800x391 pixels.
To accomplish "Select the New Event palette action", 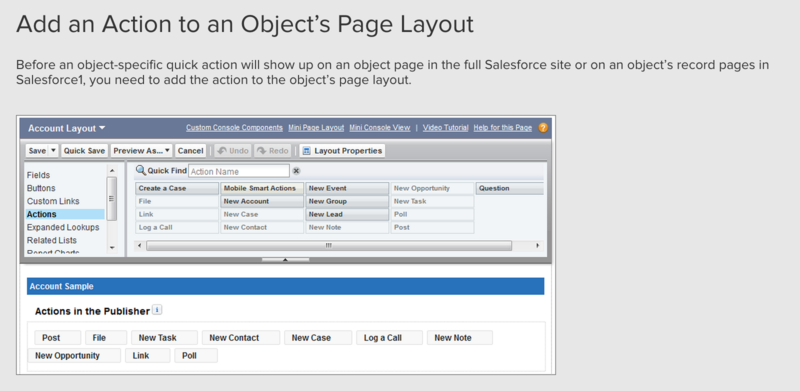I will [x=347, y=188].
